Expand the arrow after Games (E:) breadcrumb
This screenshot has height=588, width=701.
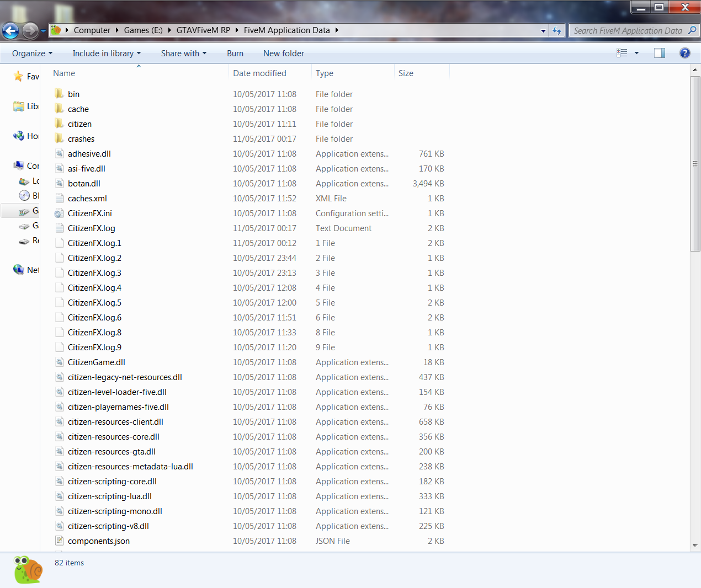pos(169,30)
